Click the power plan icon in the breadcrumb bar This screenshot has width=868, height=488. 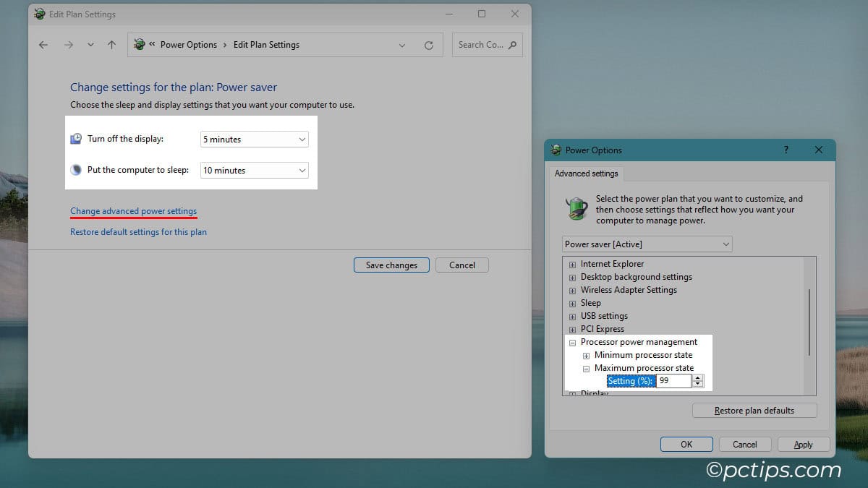[139, 44]
